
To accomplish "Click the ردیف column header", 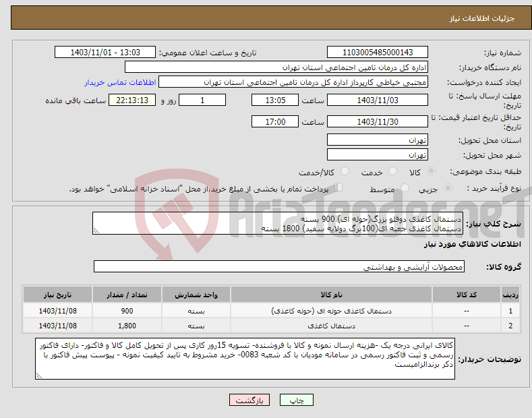I will 510,295.
